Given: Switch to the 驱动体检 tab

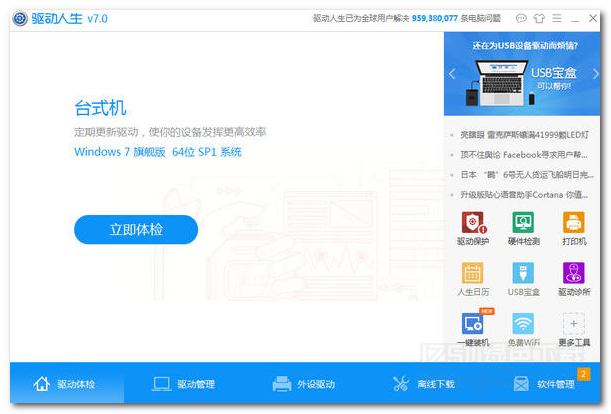Looking at the screenshot, I should click(x=67, y=384).
